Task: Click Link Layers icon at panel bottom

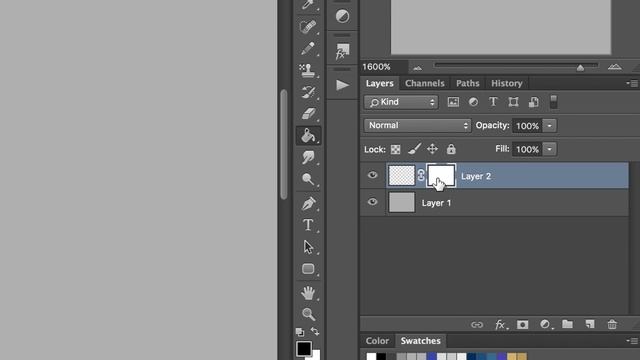Action: (477, 325)
